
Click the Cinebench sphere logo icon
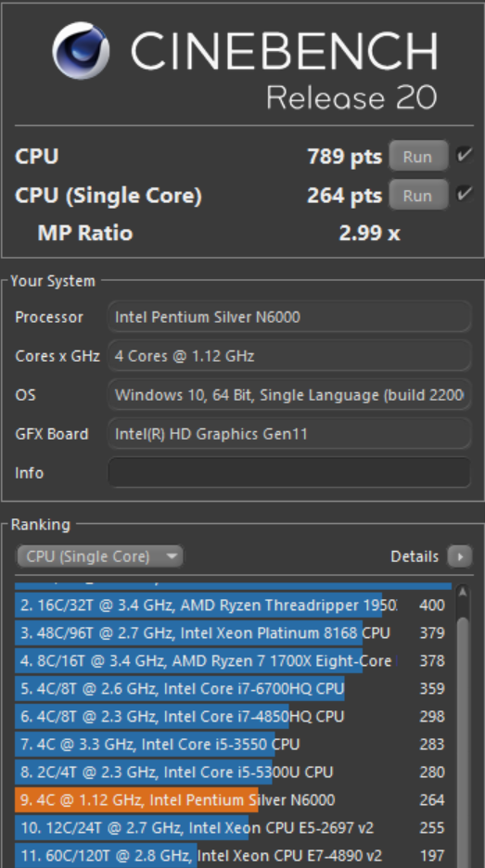(81, 50)
